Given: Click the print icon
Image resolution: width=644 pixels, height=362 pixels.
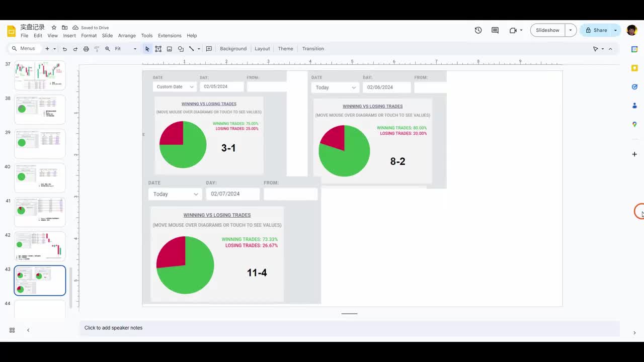Looking at the screenshot, I should click(x=86, y=49).
